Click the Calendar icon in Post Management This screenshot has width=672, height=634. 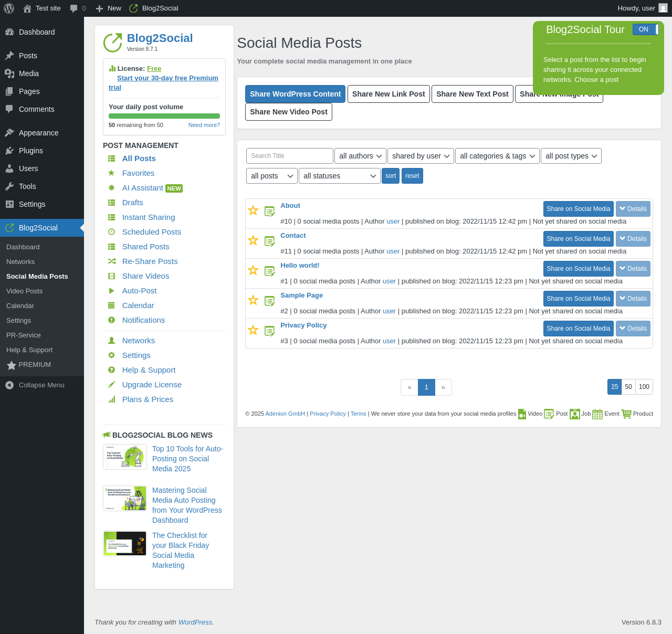tap(111, 305)
